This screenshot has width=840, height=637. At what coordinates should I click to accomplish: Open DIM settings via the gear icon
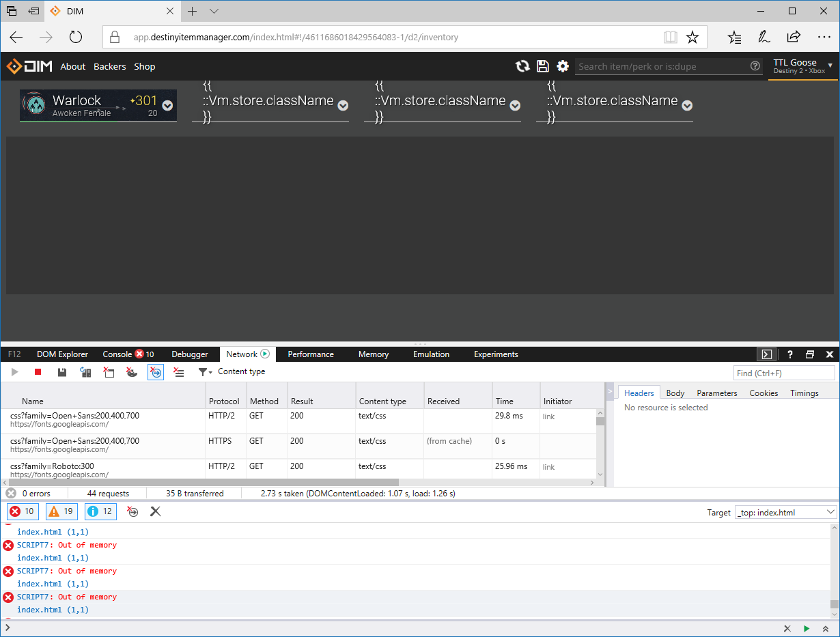pos(563,66)
